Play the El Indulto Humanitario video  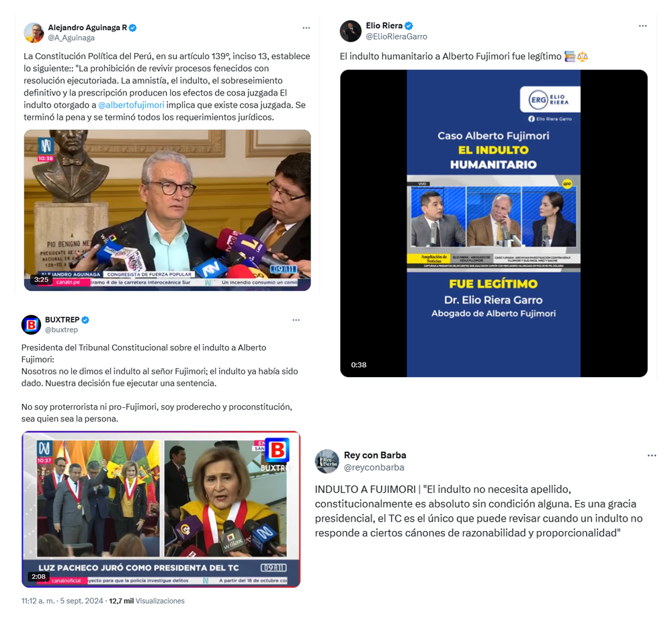[x=494, y=223]
